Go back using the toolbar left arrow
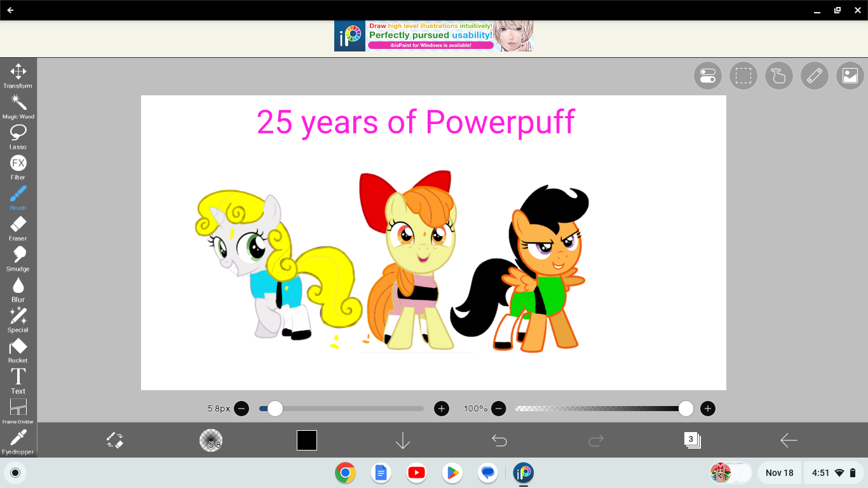This screenshot has width=868, height=488. click(x=789, y=440)
